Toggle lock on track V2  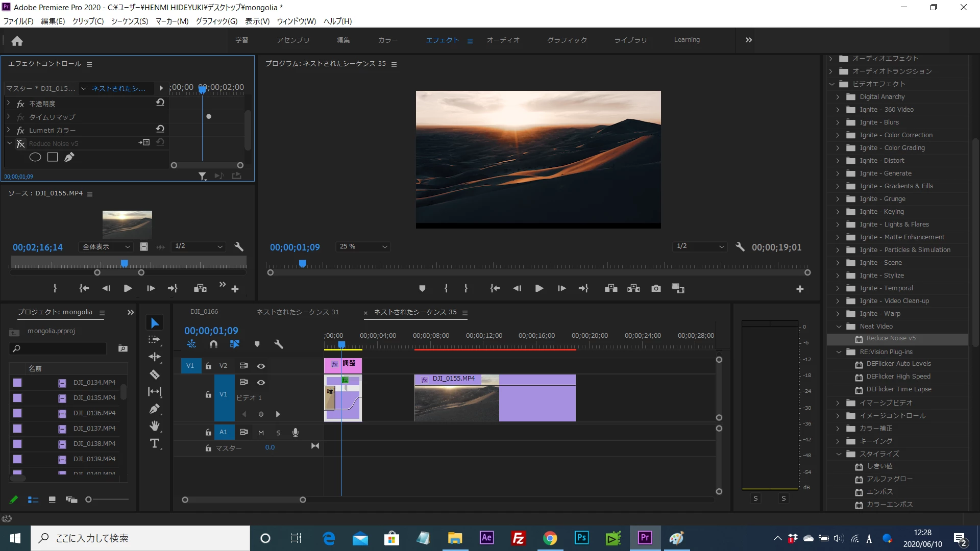tap(208, 366)
